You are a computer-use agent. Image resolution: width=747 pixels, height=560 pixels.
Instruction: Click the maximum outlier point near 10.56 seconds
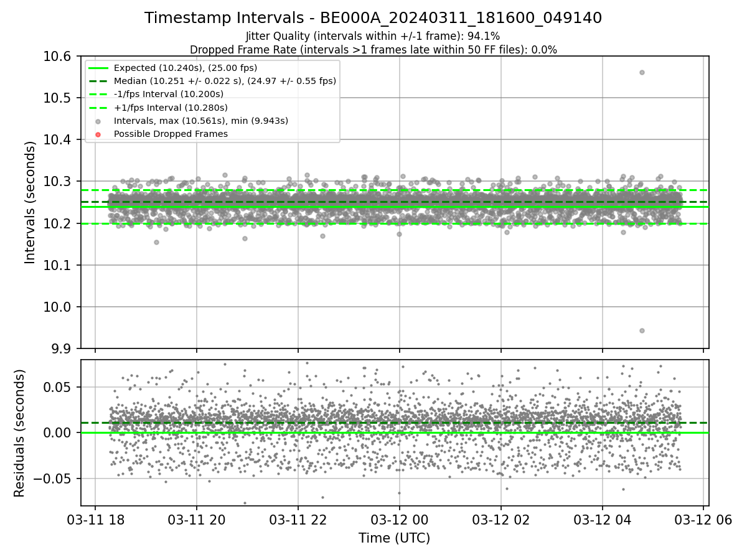click(x=642, y=72)
